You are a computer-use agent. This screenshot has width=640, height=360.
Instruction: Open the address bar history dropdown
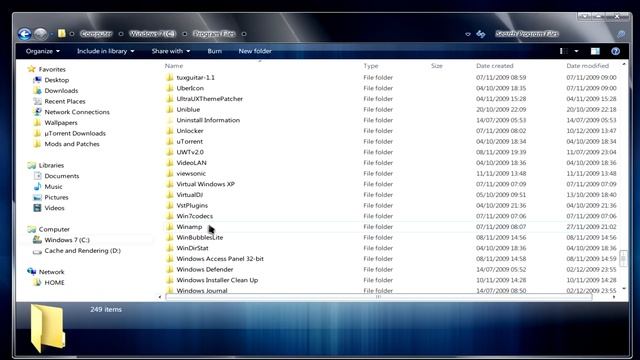[468, 34]
